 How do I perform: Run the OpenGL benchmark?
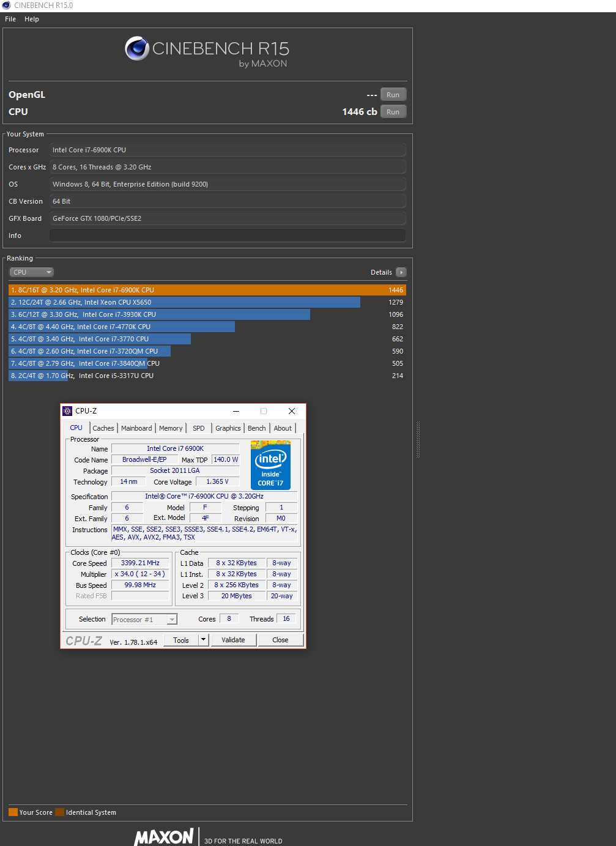pyautogui.click(x=393, y=95)
